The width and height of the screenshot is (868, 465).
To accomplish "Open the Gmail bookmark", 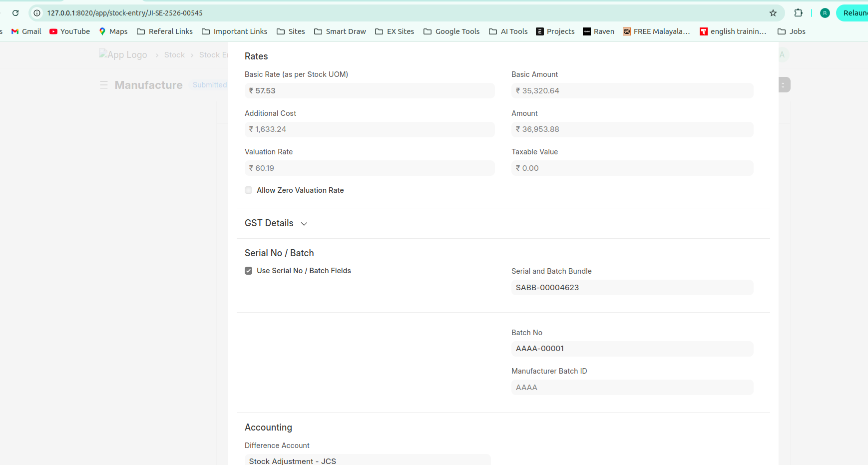I will tap(26, 31).
